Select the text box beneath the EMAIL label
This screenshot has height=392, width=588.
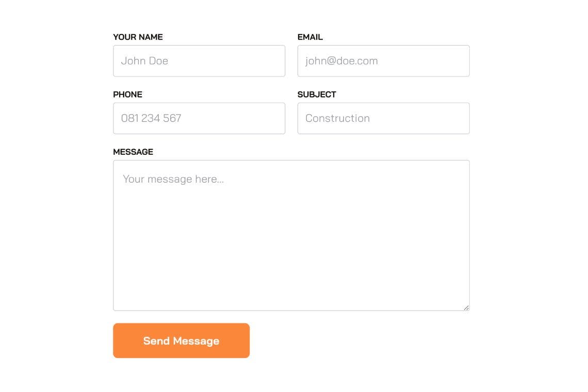point(383,61)
